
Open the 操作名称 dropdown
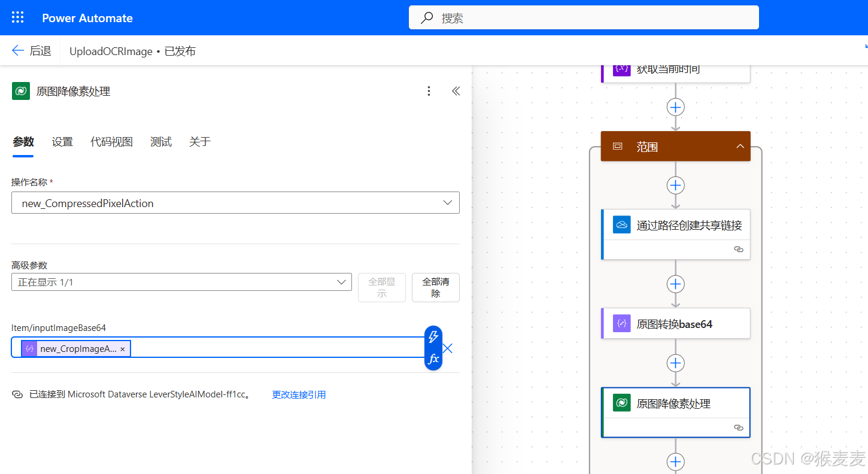(235, 203)
